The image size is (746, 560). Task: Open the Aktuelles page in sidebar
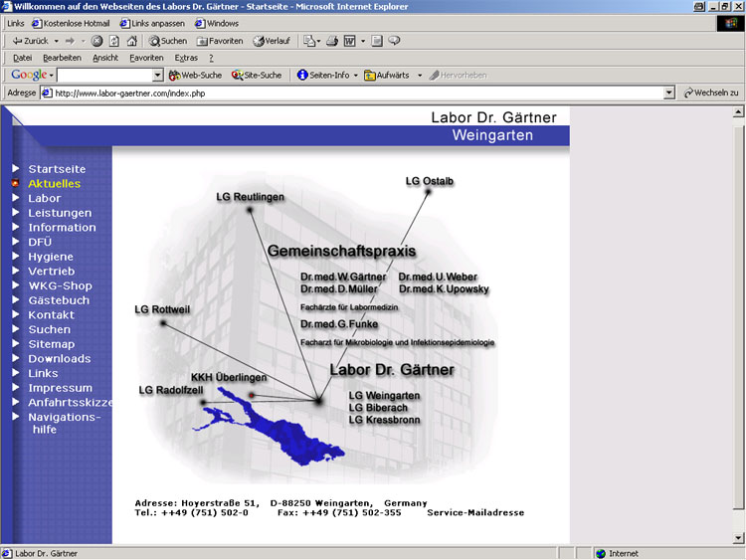coord(54,184)
